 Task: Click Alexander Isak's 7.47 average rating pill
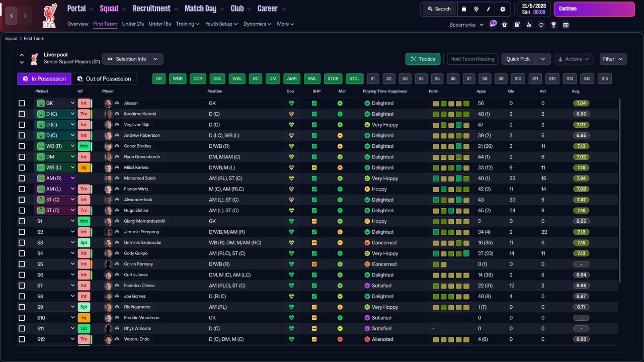pos(581,200)
